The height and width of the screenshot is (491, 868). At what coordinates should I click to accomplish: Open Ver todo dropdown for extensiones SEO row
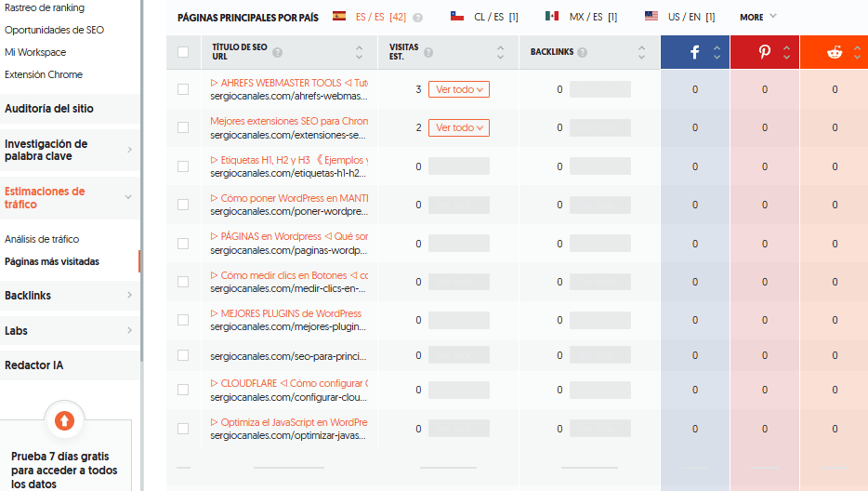click(459, 127)
